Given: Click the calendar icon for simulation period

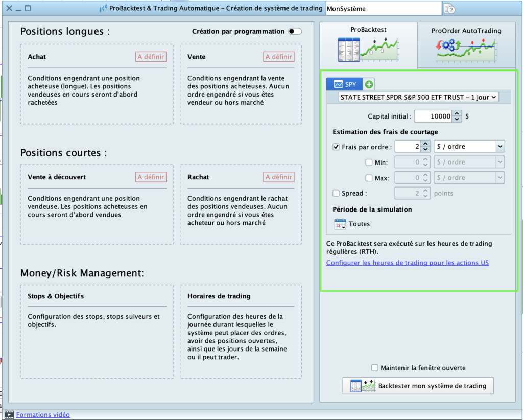Looking at the screenshot, I should click(340, 224).
